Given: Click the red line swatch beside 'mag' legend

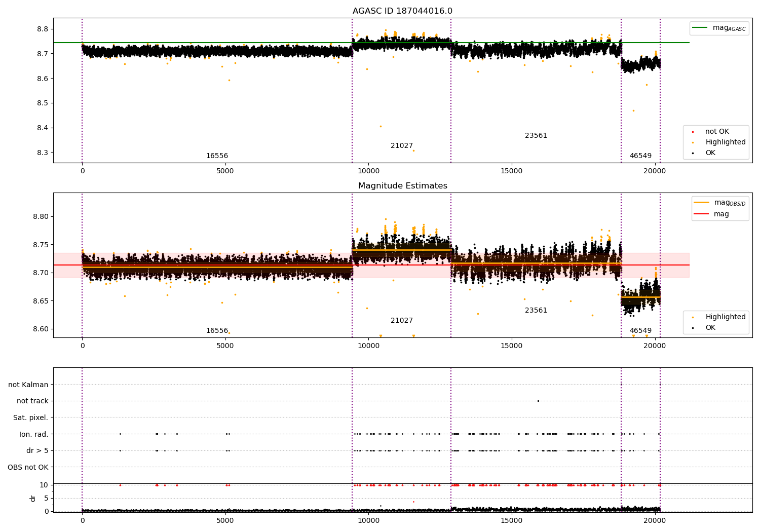Looking at the screenshot, I should pyautogui.click(x=701, y=214).
